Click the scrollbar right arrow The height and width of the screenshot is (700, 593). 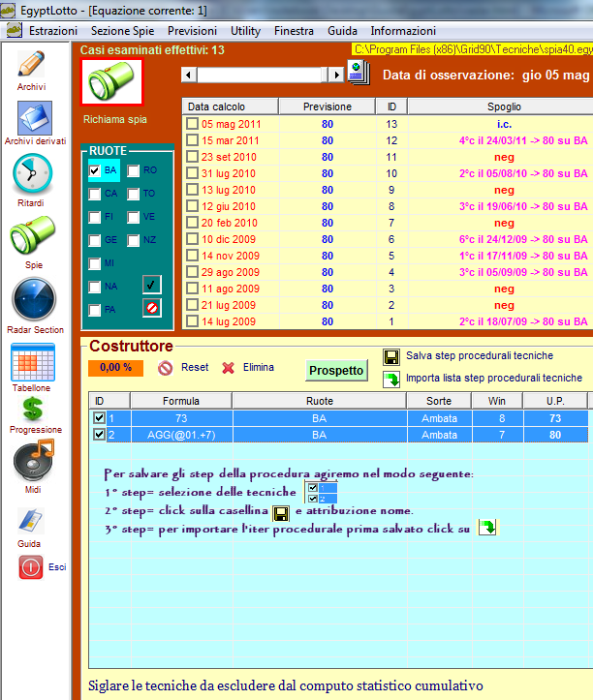[336, 75]
